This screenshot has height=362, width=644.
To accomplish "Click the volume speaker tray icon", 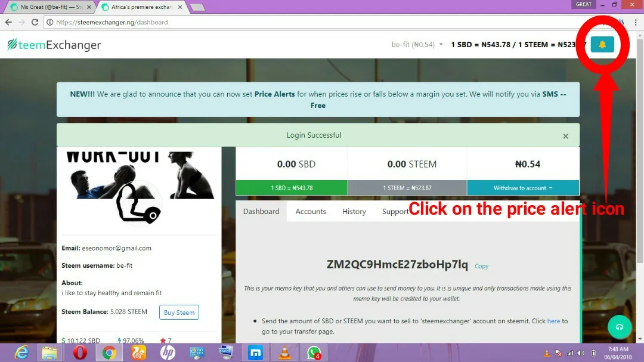I will [x=581, y=353].
